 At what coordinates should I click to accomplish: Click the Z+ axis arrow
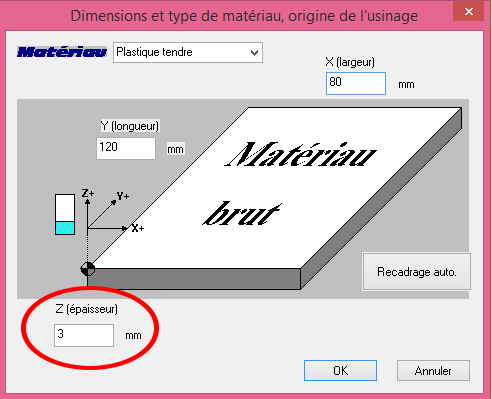(x=87, y=212)
